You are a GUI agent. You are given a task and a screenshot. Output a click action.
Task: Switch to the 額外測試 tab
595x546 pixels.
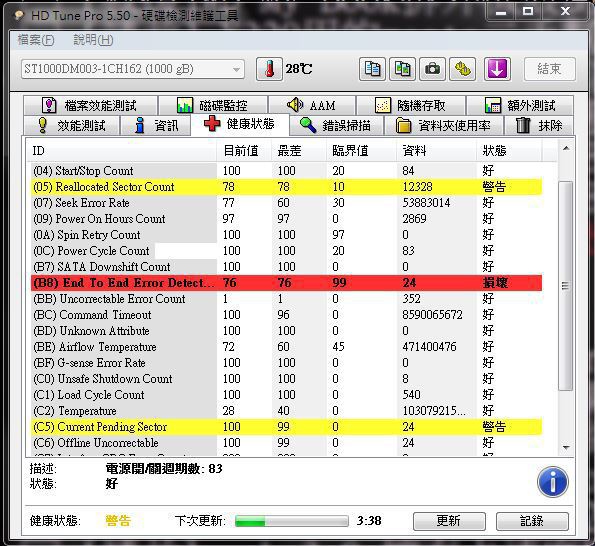[520, 105]
